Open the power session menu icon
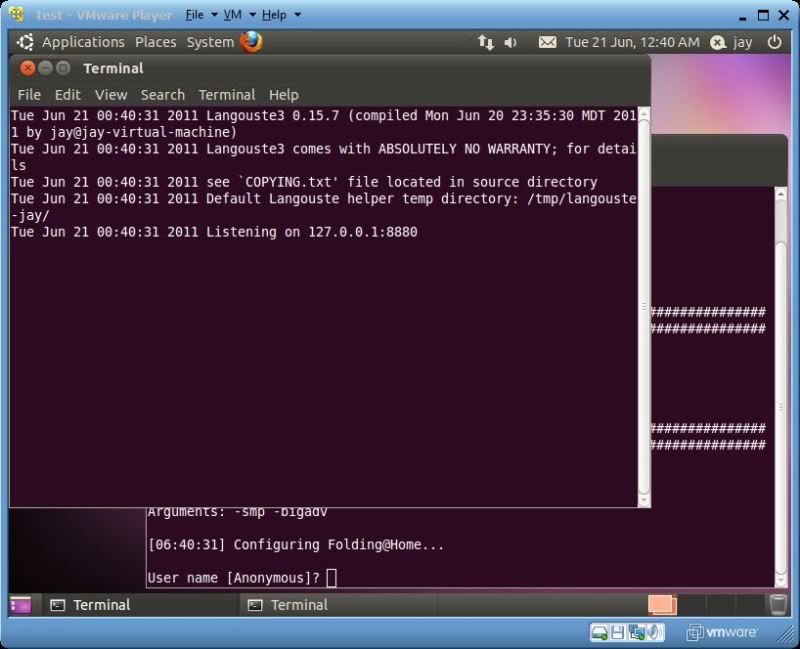 pos(774,42)
